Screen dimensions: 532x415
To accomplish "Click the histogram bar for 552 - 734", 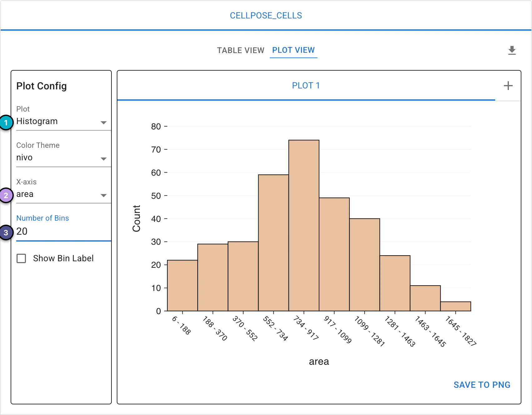I will pos(273,243).
